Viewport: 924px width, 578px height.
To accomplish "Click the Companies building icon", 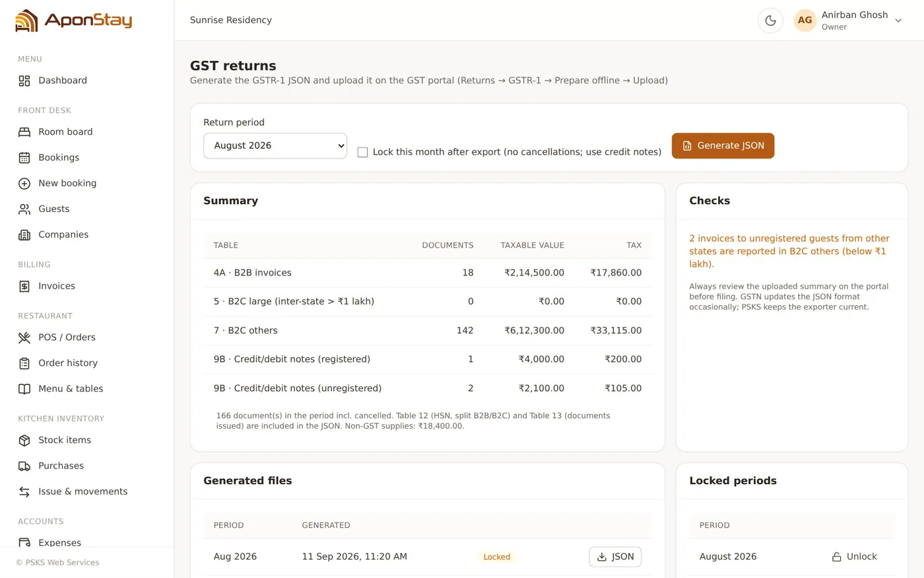I will point(24,235).
